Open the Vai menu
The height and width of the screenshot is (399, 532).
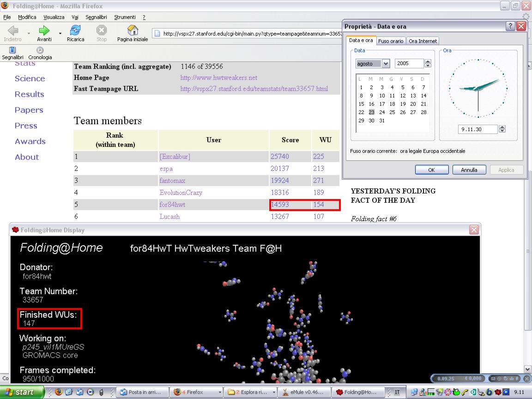[x=75, y=17]
